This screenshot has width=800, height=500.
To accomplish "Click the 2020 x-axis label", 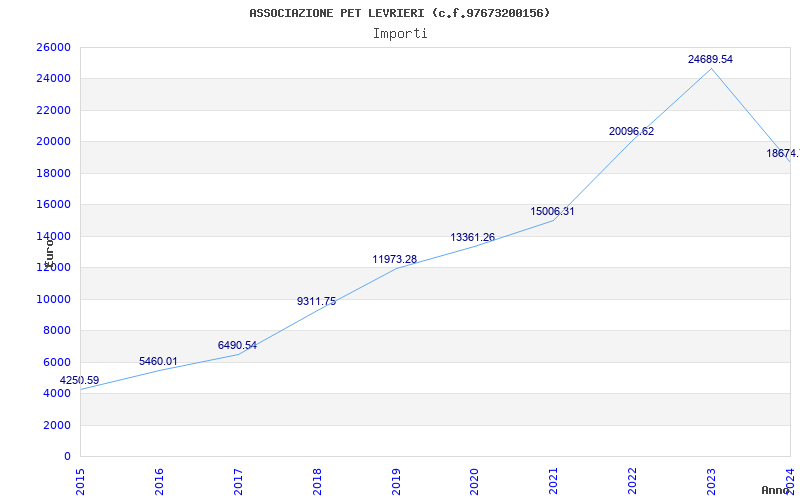I will point(475,482).
